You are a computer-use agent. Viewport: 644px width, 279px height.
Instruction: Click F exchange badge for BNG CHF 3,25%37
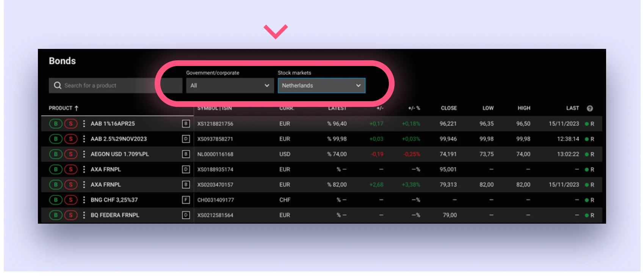click(186, 200)
